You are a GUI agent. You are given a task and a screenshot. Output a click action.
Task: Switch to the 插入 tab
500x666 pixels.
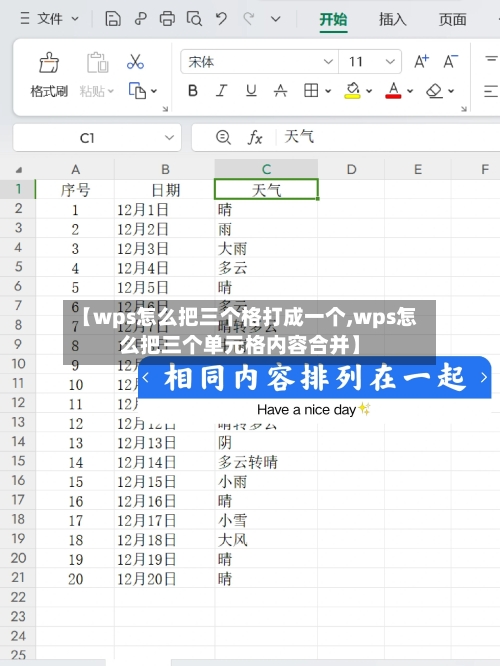pos(393,20)
